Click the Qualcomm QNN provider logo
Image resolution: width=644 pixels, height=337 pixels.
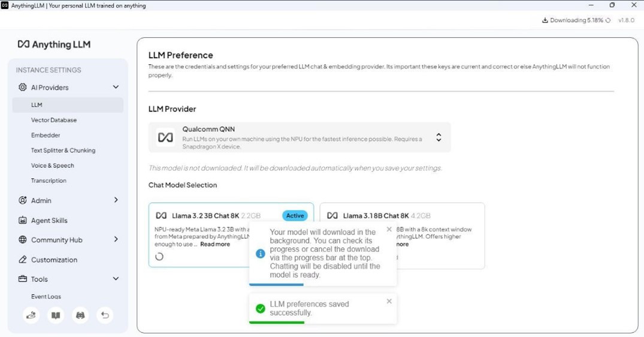point(165,137)
